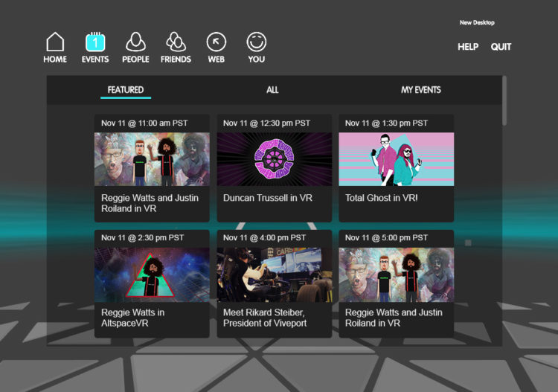Open Total Ghost in VR thumbnail
Image resolution: width=558 pixels, height=392 pixels.
(x=396, y=159)
